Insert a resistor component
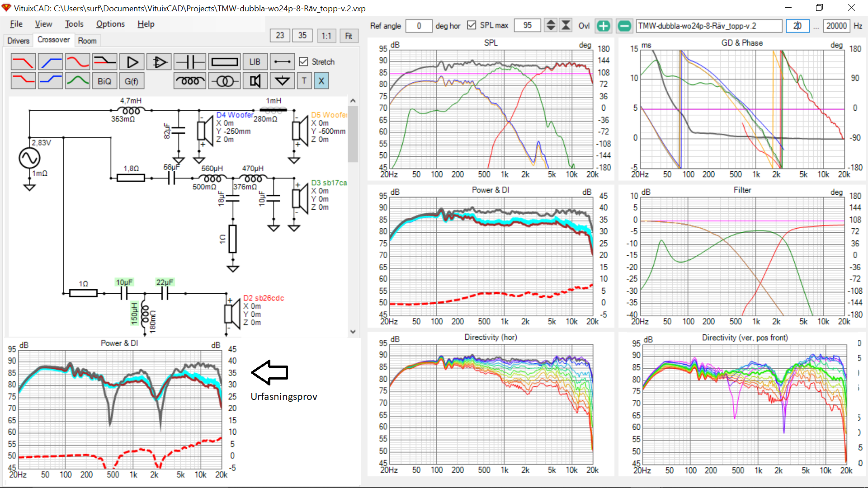This screenshot has width=868, height=488. click(x=225, y=62)
